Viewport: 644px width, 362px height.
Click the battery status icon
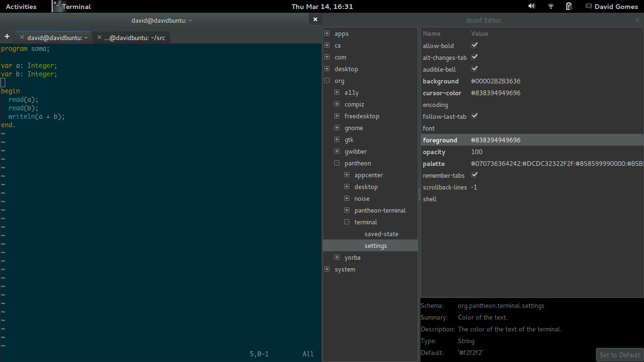coord(569,6)
